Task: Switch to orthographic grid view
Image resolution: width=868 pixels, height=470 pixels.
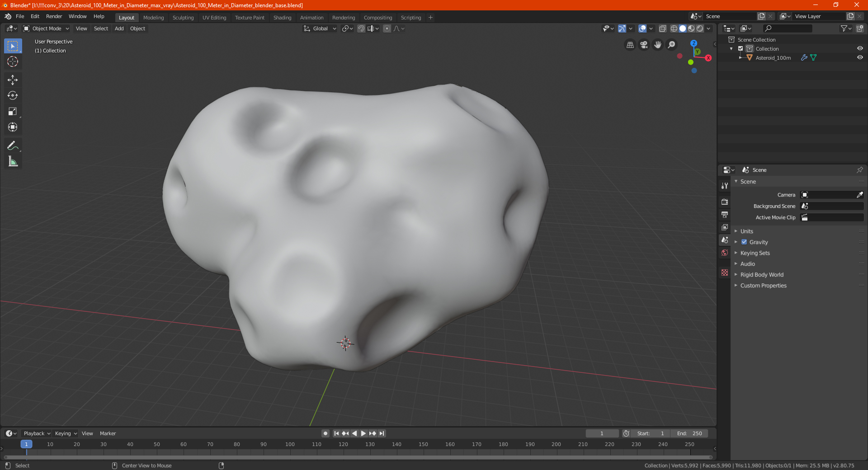Action: coord(630,45)
